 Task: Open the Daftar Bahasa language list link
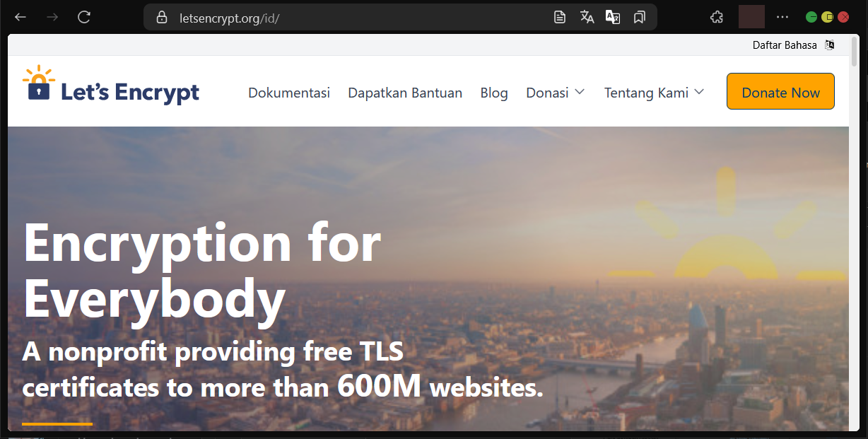coord(785,45)
